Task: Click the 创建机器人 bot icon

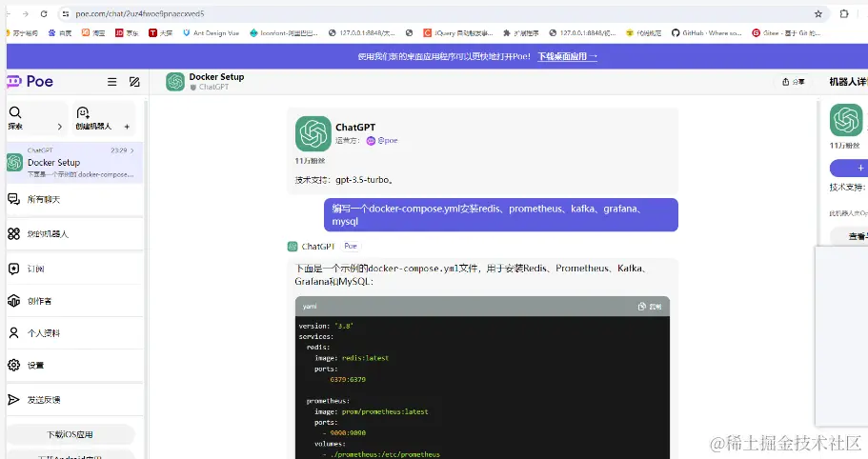Action: click(83, 112)
